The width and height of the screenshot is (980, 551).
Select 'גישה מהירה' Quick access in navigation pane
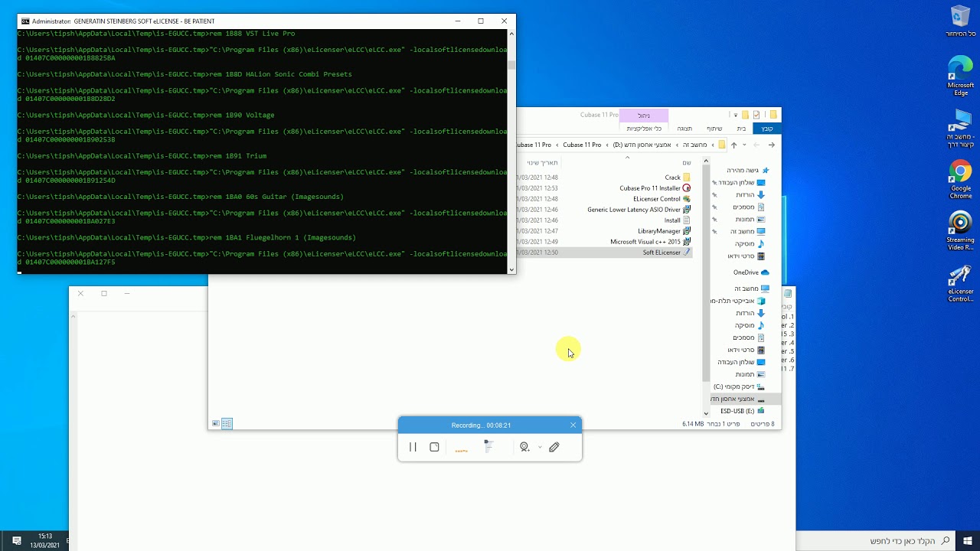point(747,170)
